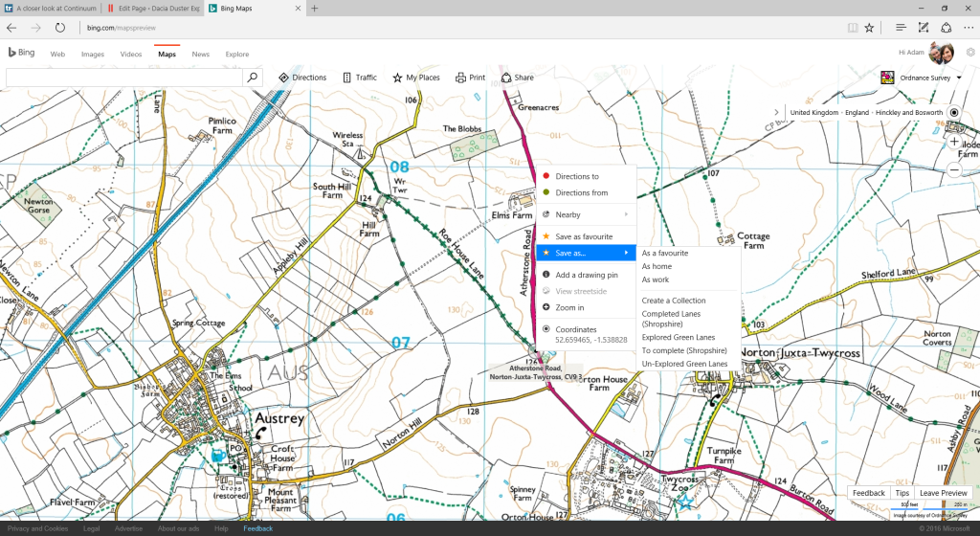Save to Explored Green Lanes
980x536 pixels.
[679, 337]
